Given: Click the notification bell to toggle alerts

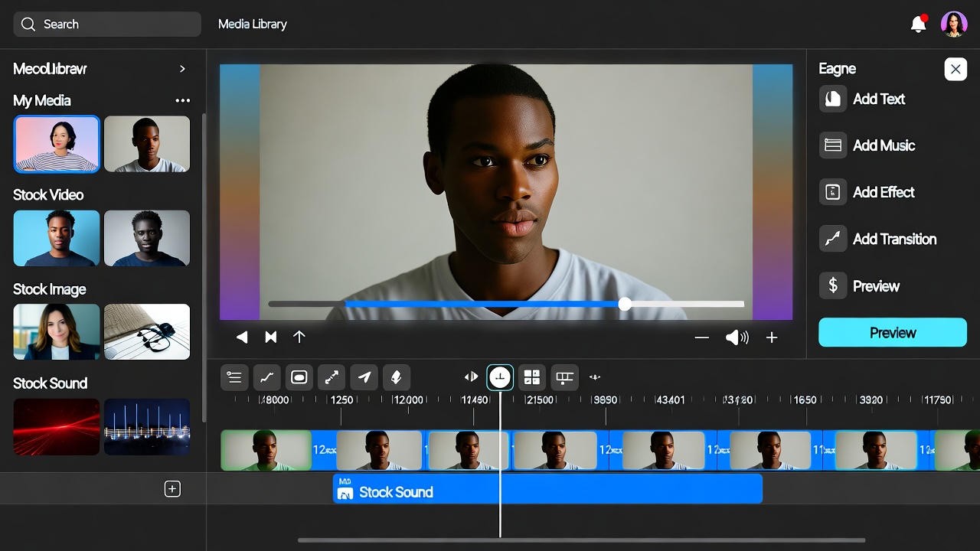Looking at the screenshot, I should tap(917, 24).
